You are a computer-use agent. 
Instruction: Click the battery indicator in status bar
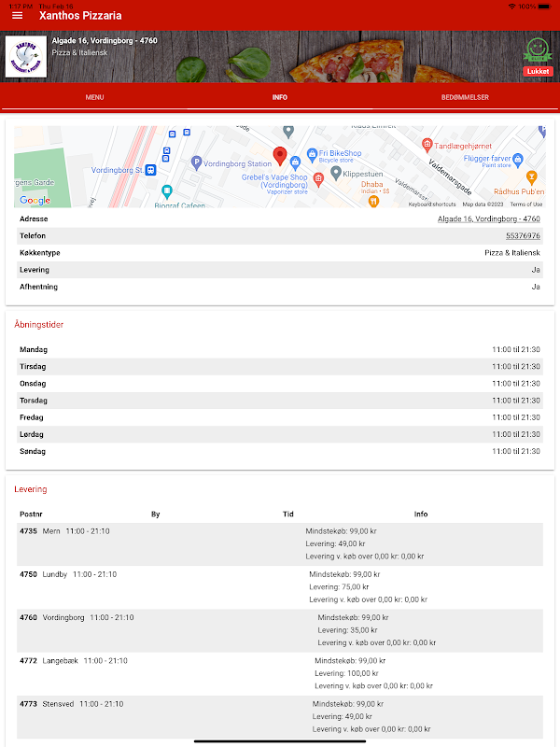click(545, 7)
